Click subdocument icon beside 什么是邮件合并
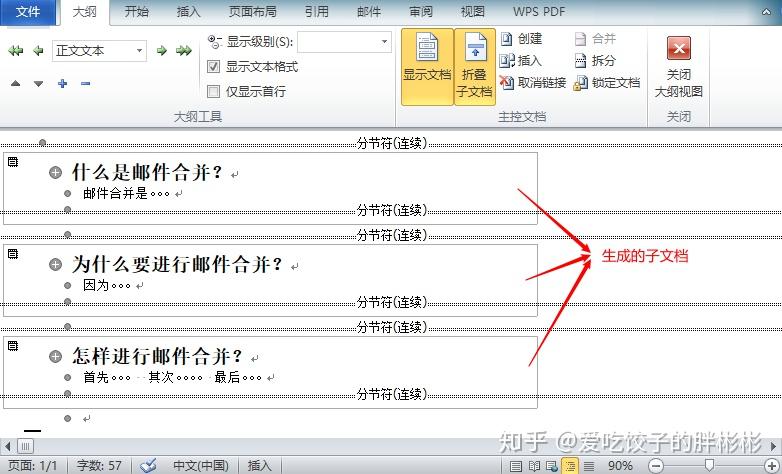782x474 pixels. (x=13, y=162)
